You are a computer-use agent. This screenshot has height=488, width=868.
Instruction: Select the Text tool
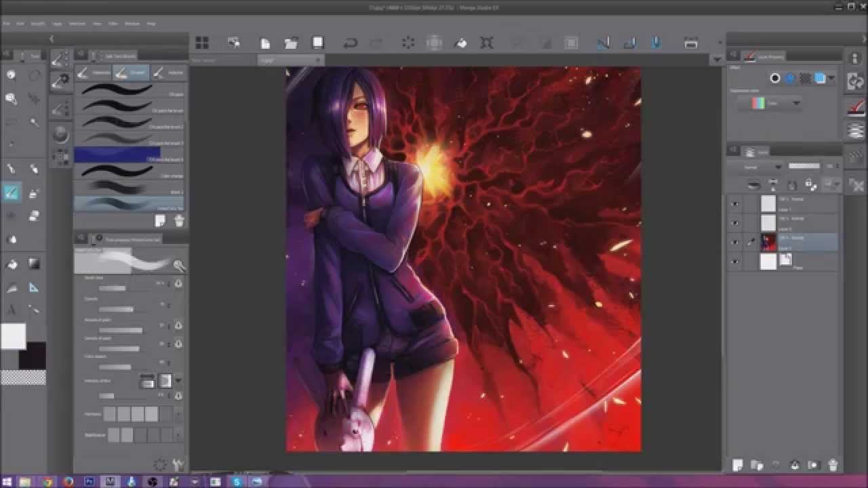(x=12, y=310)
